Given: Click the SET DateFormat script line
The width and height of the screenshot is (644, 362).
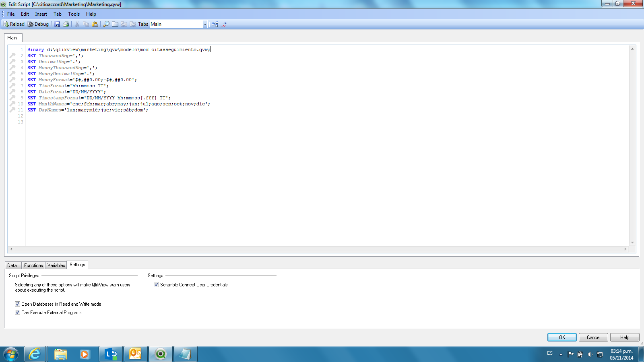Looking at the screenshot, I should click(x=66, y=92).
